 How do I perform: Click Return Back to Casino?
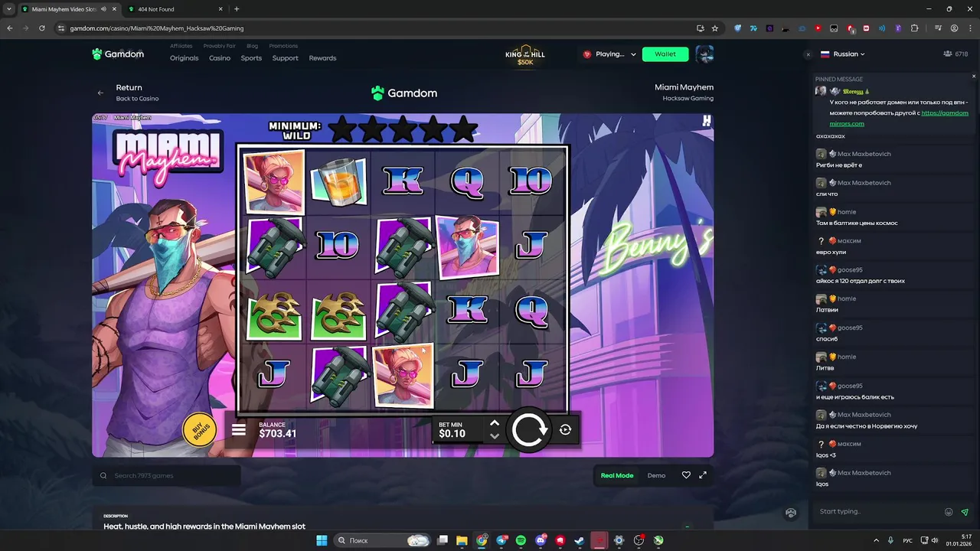point(137,93)
